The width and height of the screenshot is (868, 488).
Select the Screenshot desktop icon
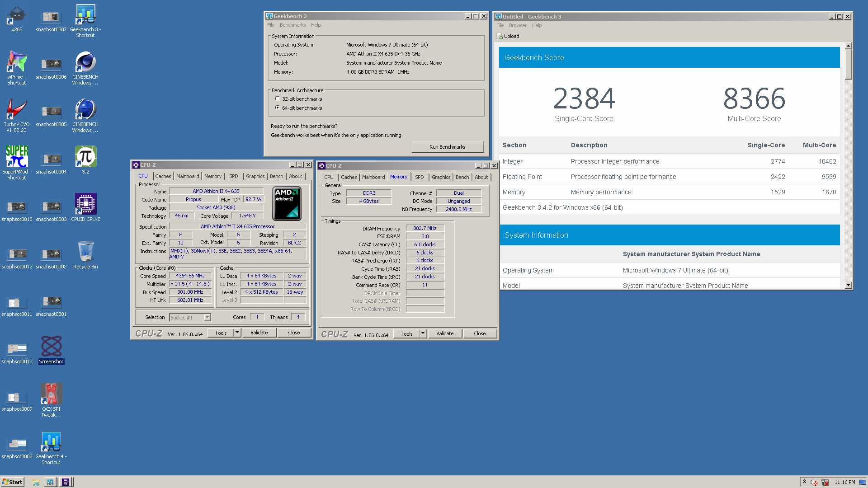(51, 350)
